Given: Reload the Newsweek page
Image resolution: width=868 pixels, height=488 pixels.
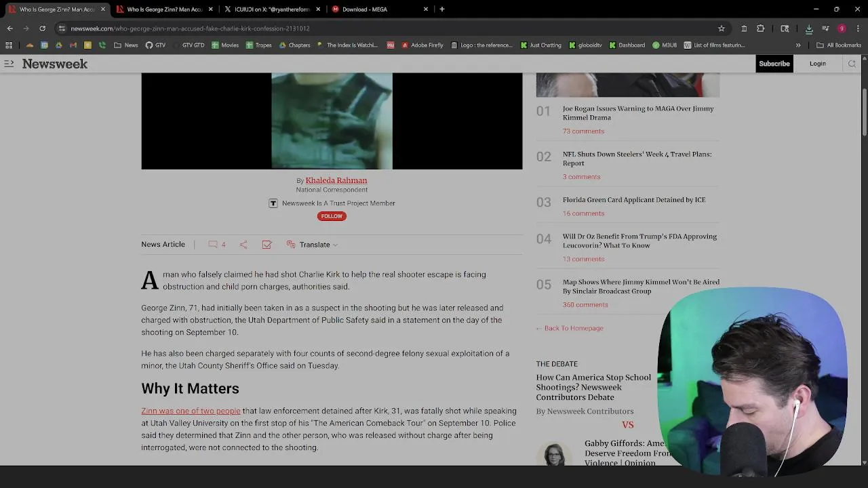Looking at the screenshot, I should 42,28.
